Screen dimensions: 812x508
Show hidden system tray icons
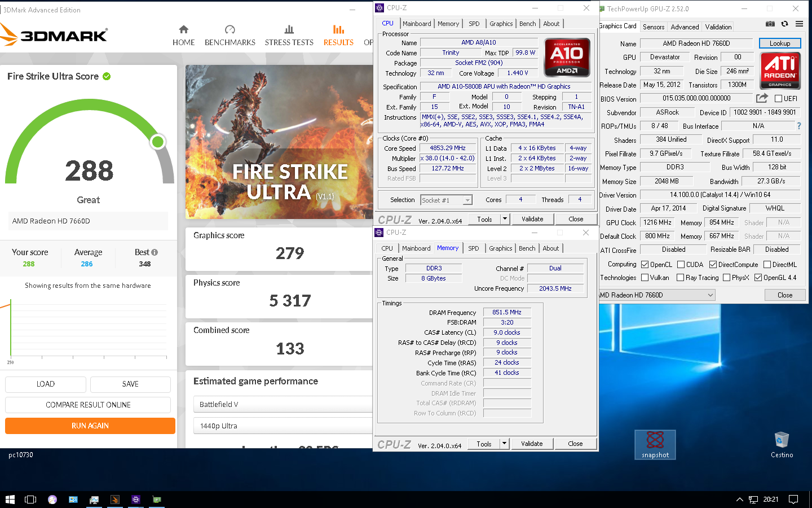tap(739, 499)
